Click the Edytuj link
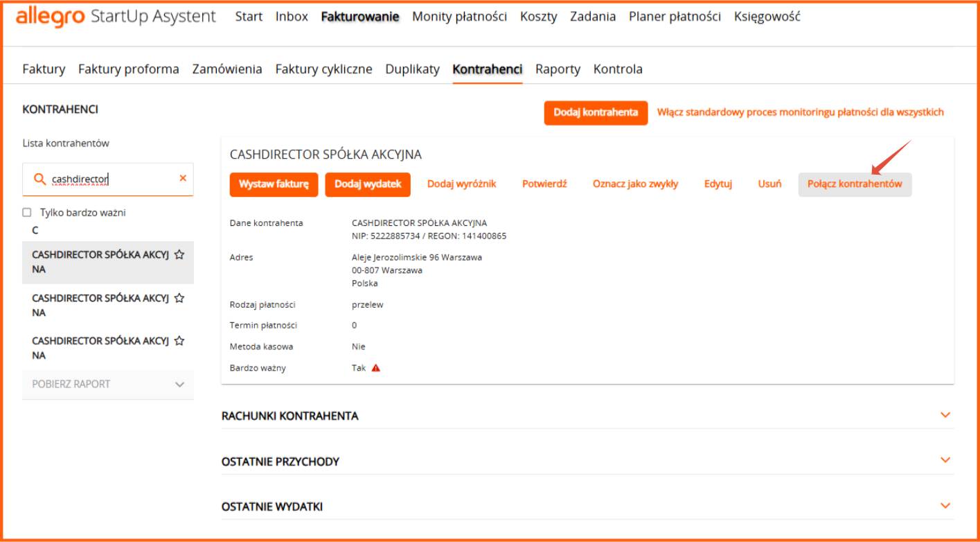The width and height of the screenshot is (980, 542). pyautogui.click(x=718, y=184)
